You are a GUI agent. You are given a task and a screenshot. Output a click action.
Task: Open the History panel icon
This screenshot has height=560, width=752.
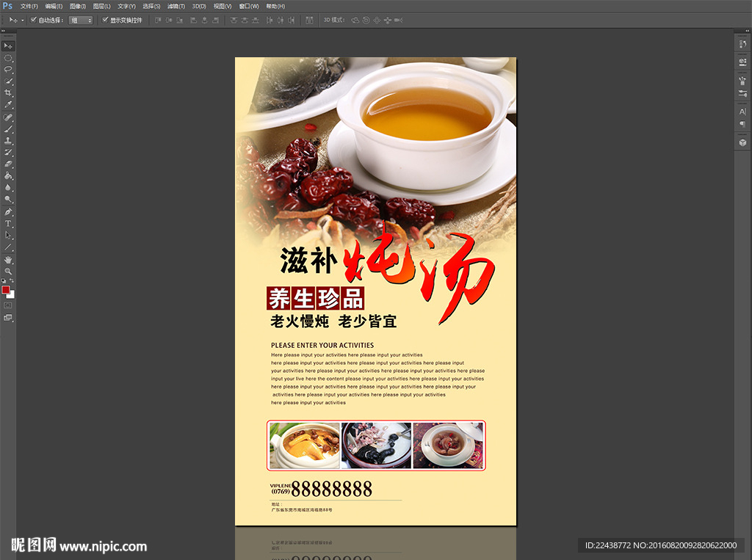point(742,44)
